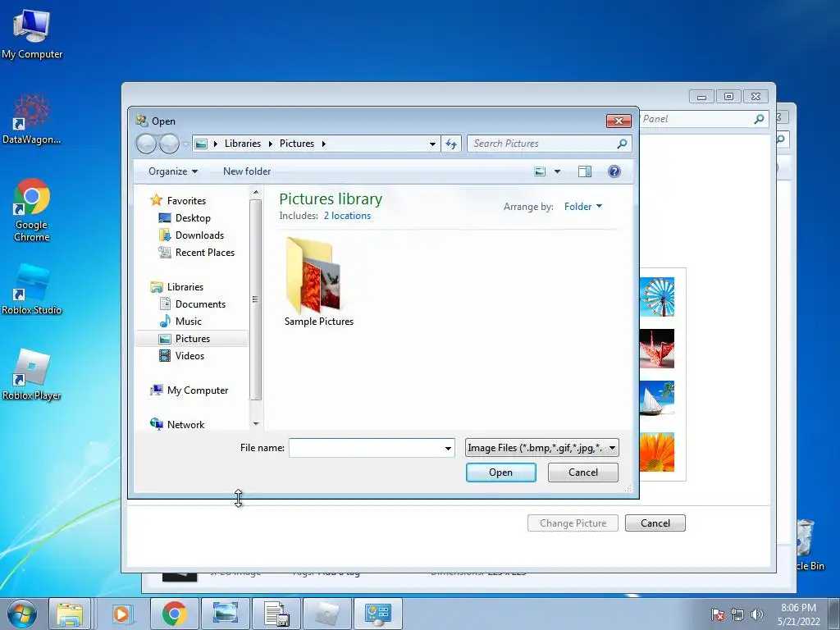This screenshot has width=840, height=630.
Task: Select Pictures library in navigation pane
Action: (192, 339)
